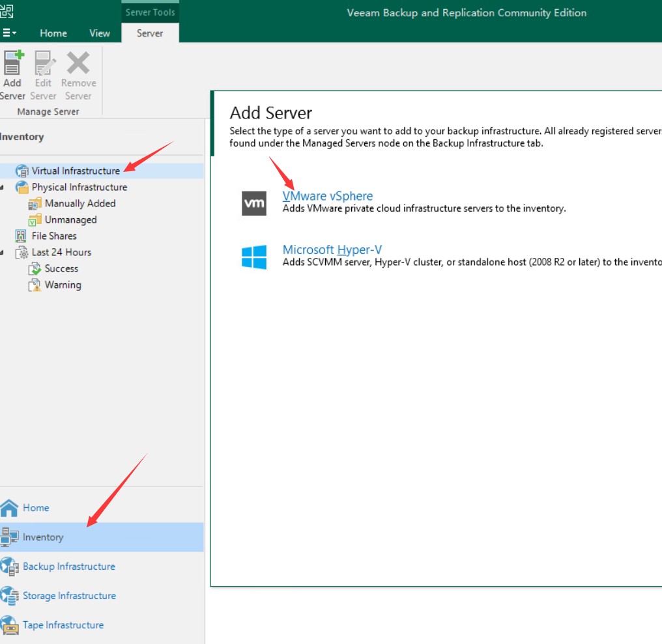Click the Backup Infrastructure navigation icon
This screenshot has width=662, height=644.
(9, 567)
